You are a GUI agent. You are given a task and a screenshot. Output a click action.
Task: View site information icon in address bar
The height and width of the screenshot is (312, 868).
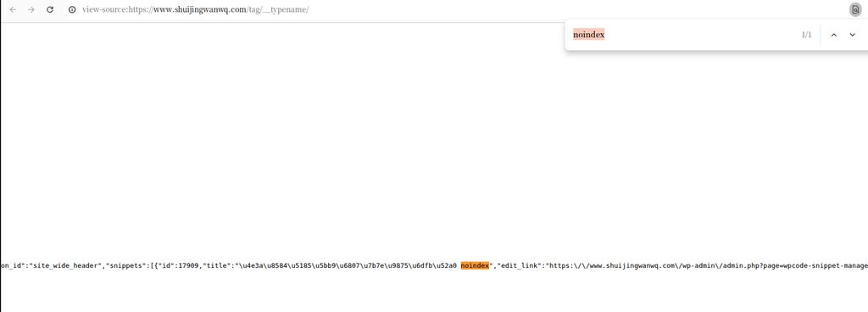72,9
